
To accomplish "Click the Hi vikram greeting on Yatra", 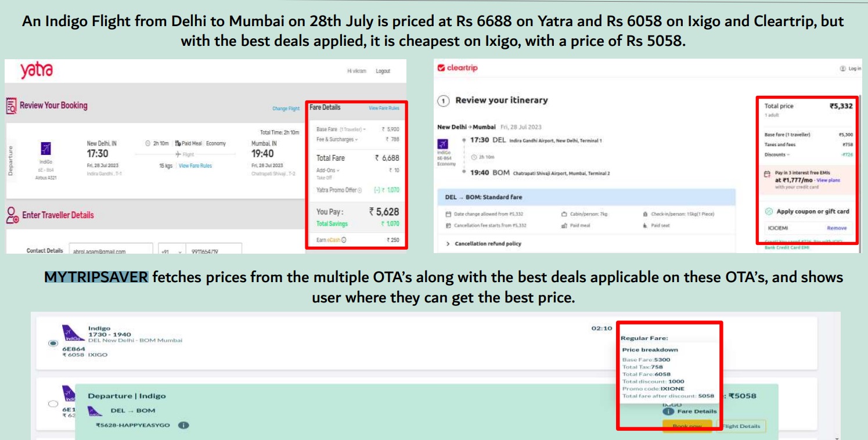I will click(356, 71).
